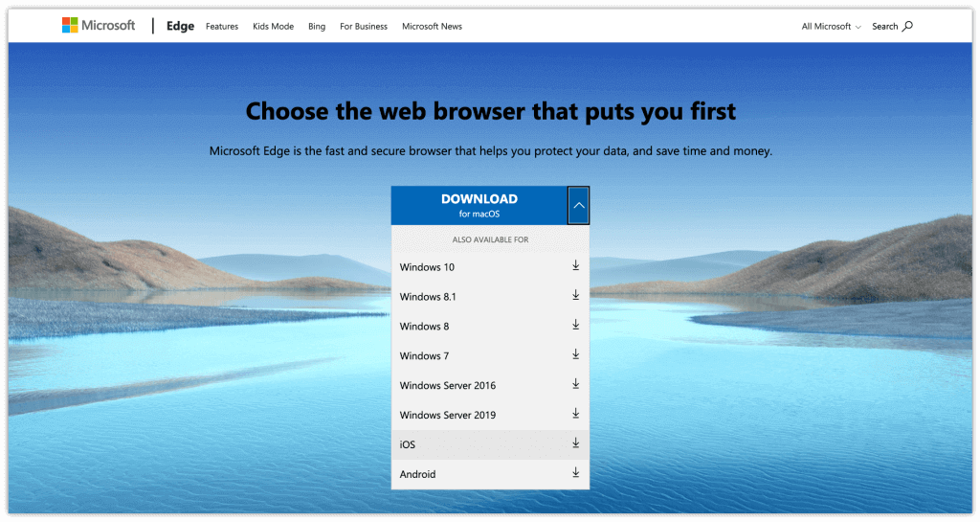Click the Search magnifier icon

tap(907, 26)
